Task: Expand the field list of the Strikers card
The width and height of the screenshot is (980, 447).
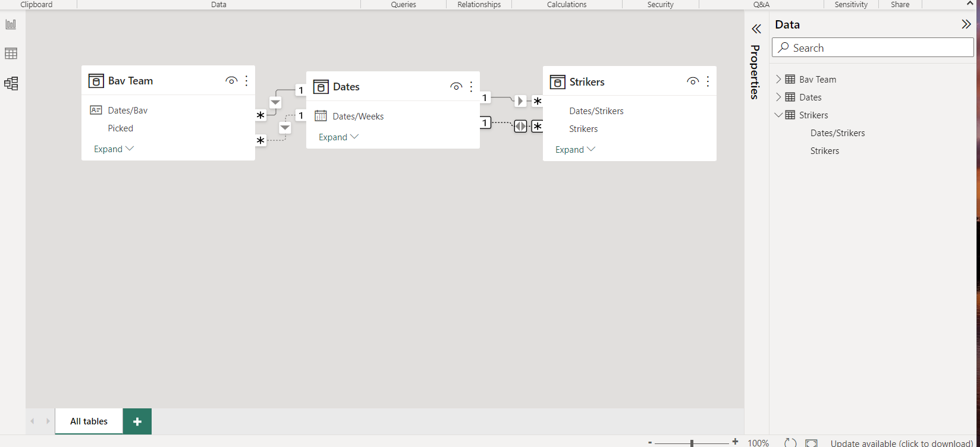Action: (575, 150)
